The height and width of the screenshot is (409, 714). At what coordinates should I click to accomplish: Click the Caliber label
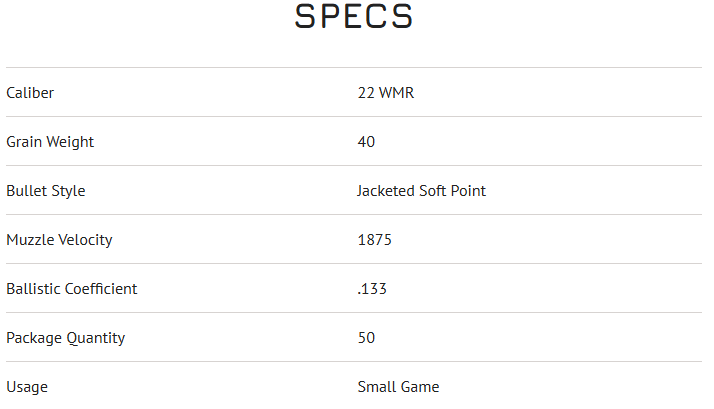point(30,93)
